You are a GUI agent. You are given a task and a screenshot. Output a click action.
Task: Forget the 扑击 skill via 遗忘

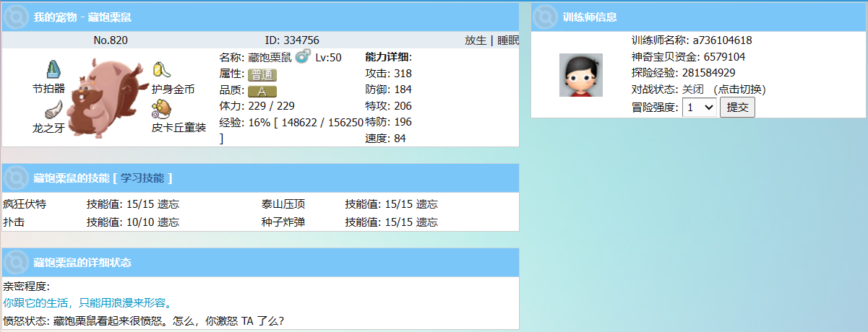tap(168, 222)
